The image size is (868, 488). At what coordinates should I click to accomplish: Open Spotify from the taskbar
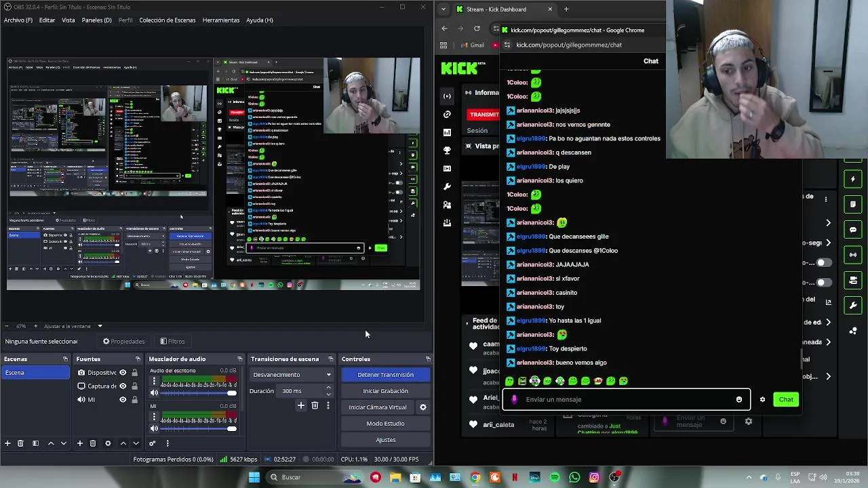[555, 477]
